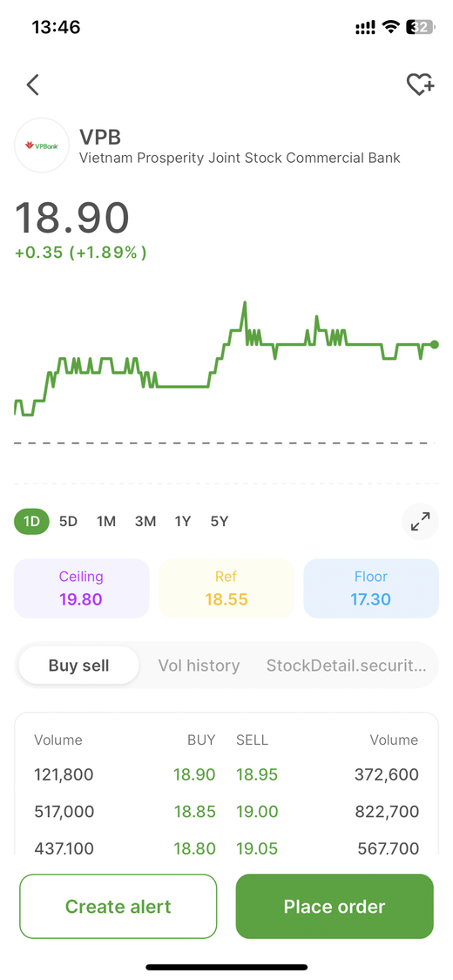Tap the current price dot on chart
Viewport: 453px width, 980px height.
coord(435,344)
